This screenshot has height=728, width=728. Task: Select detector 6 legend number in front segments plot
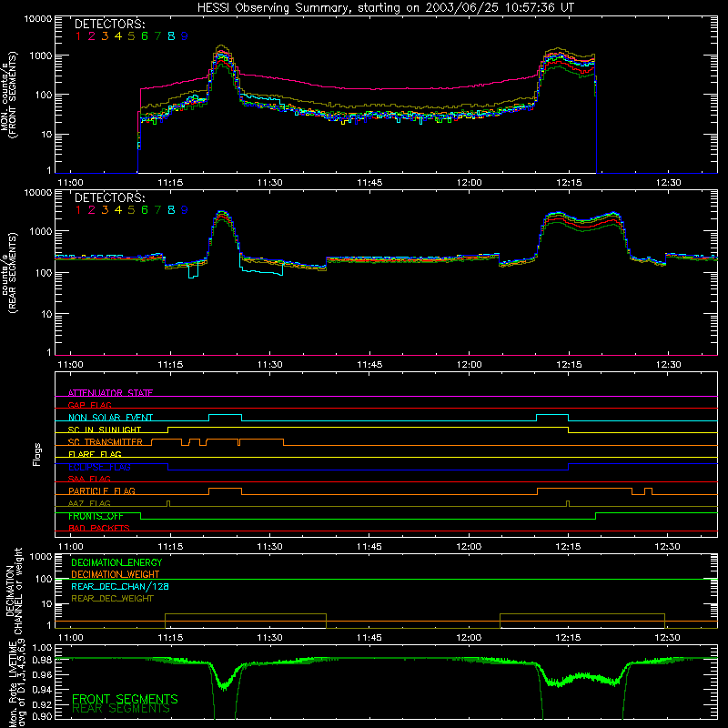tap(145, 36)
